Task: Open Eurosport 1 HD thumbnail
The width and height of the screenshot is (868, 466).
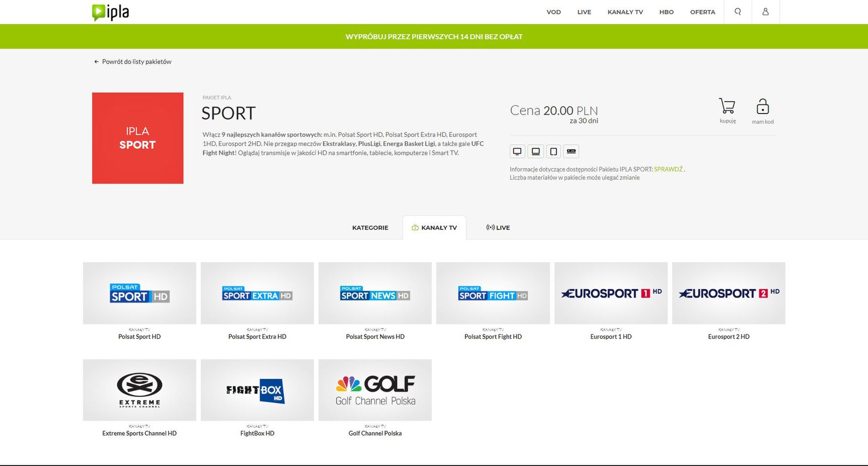Action: point(611,293)
